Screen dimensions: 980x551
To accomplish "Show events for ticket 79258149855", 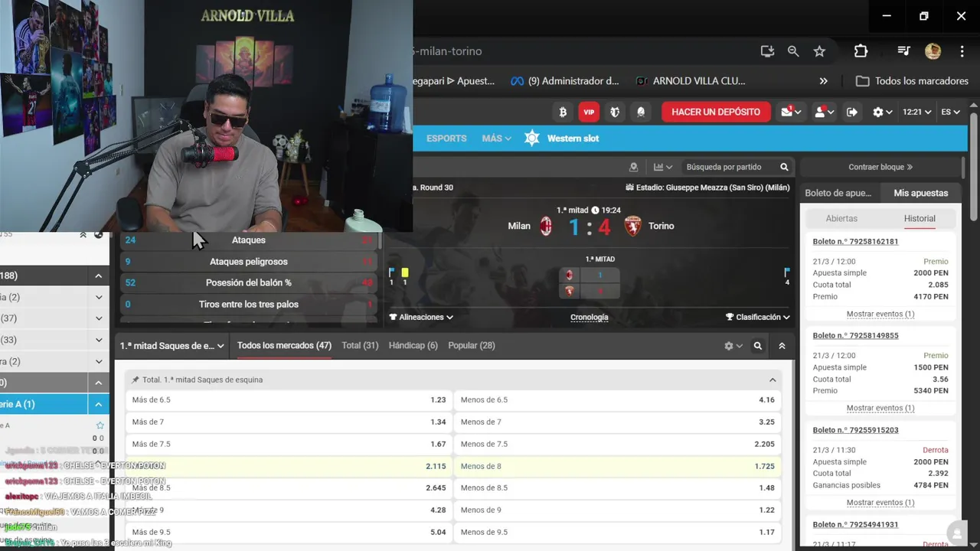I will pyautogui.click(x=880, y=408).
